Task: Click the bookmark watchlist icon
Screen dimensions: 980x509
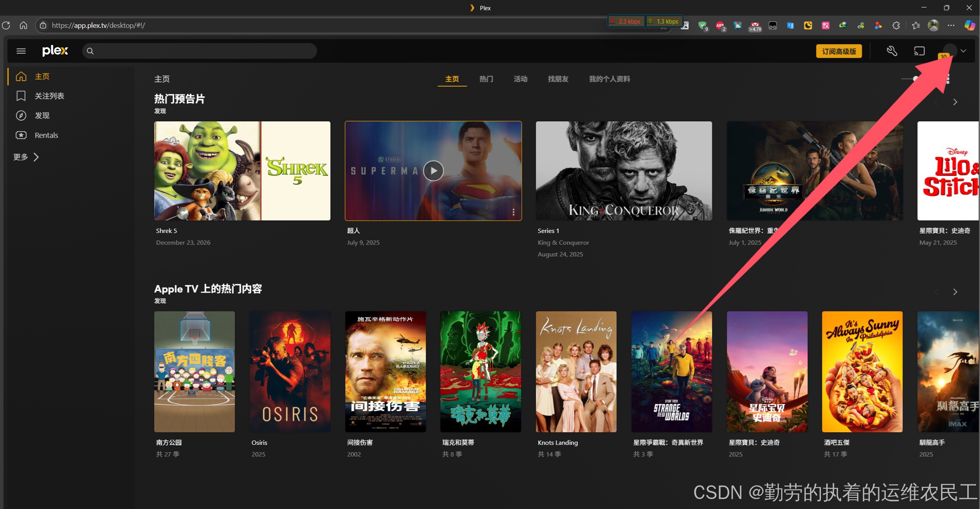Action: click(x=21, y=96)
